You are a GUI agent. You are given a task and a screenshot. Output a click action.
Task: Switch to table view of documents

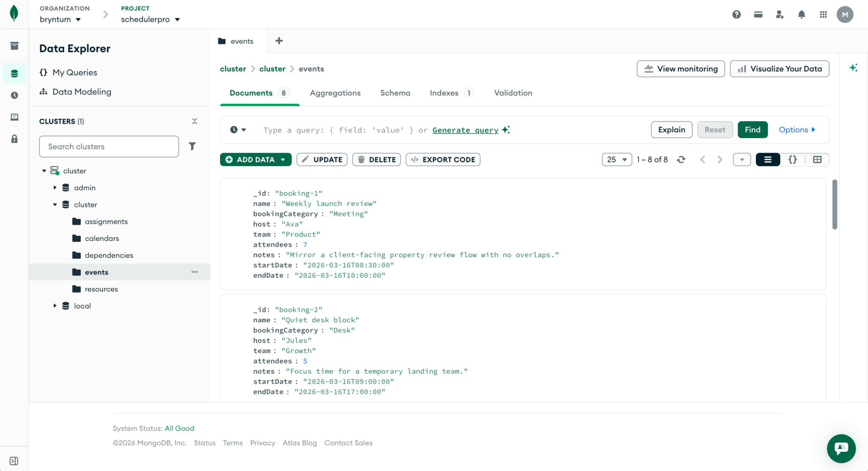tap(817, 159)
